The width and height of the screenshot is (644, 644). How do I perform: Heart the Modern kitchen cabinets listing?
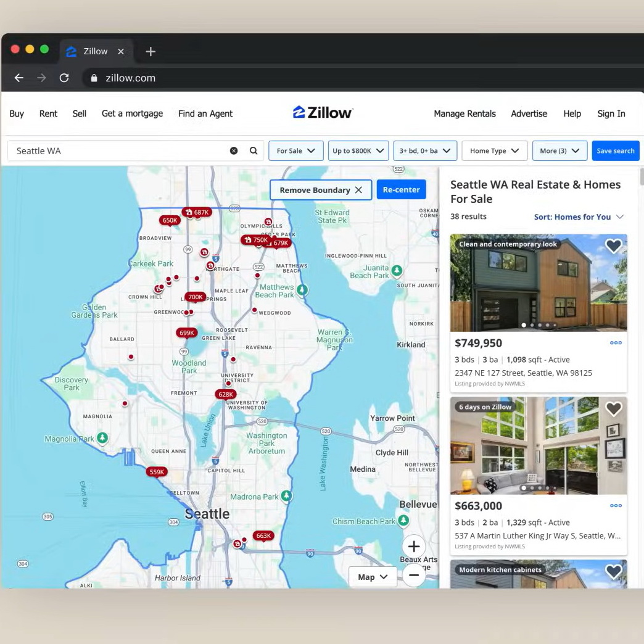click(x=613, y=571)
